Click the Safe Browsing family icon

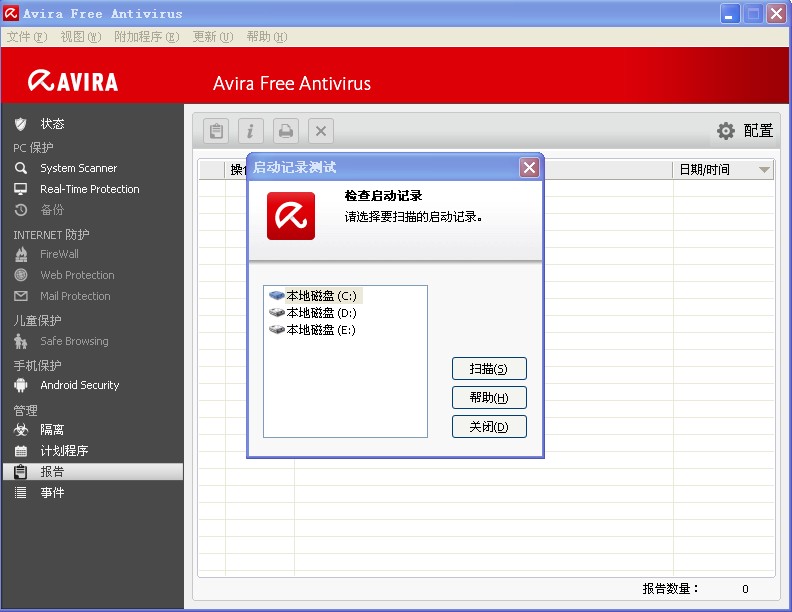[21, 341]
